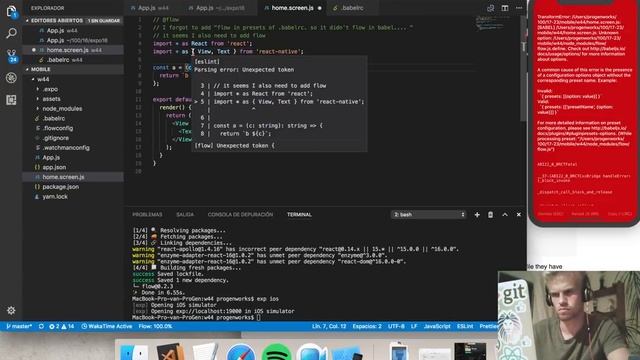
Task: Click WakaTime Active in status bar
Action: pyautogui.click(x=107, y=327)
